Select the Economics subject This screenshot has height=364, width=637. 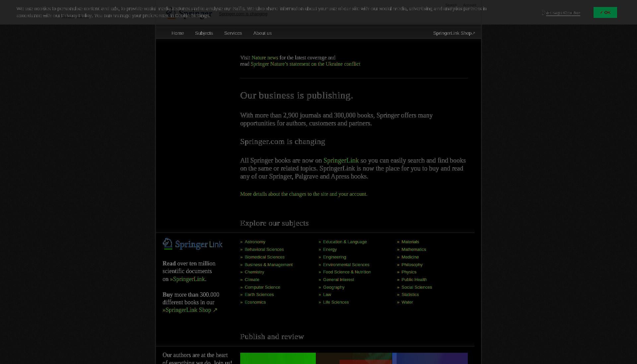click(255, 302)
